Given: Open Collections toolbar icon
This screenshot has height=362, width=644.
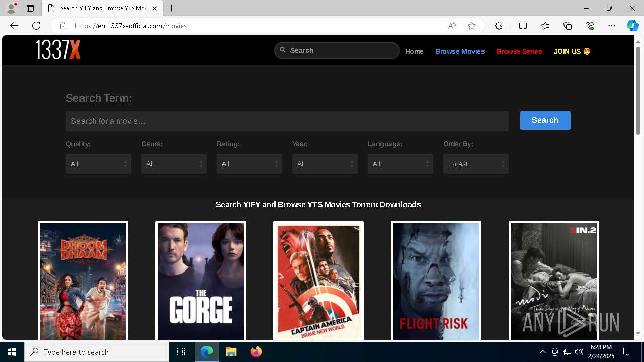Looking at the screenshot, I should point(568,26).
